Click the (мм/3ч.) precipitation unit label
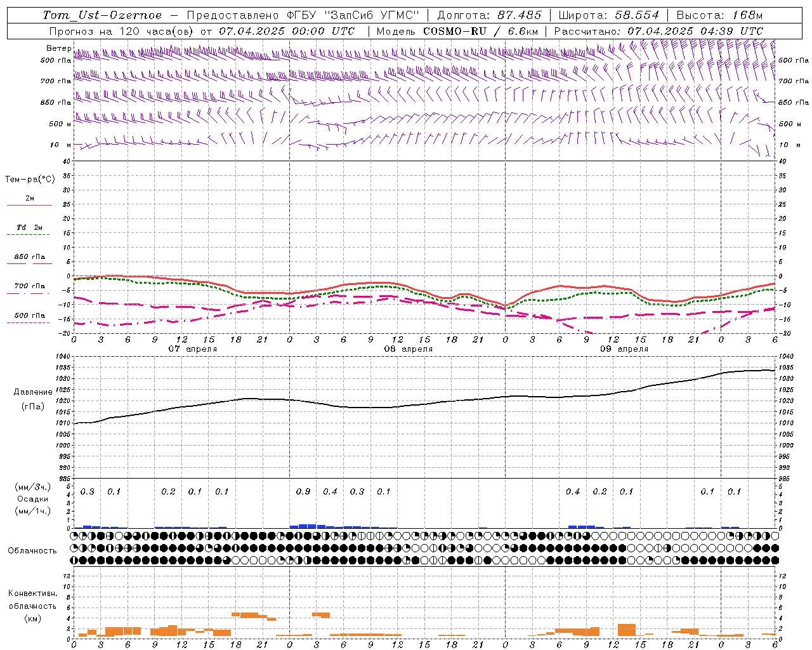 (x=32, y=487)
